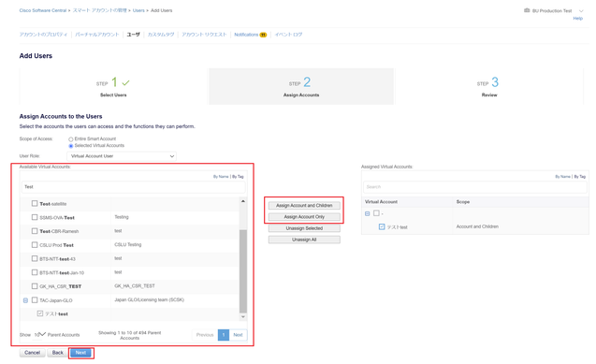This screenshot has height=364, width=596.
Task: Click the available list scrollbar up arrow
Action: 243,201
